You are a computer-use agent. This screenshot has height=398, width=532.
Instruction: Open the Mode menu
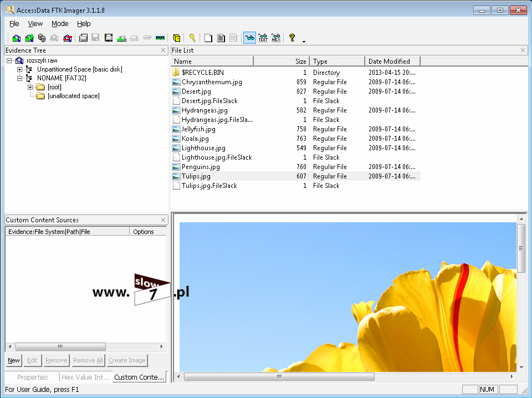click(x=60, y=24)
